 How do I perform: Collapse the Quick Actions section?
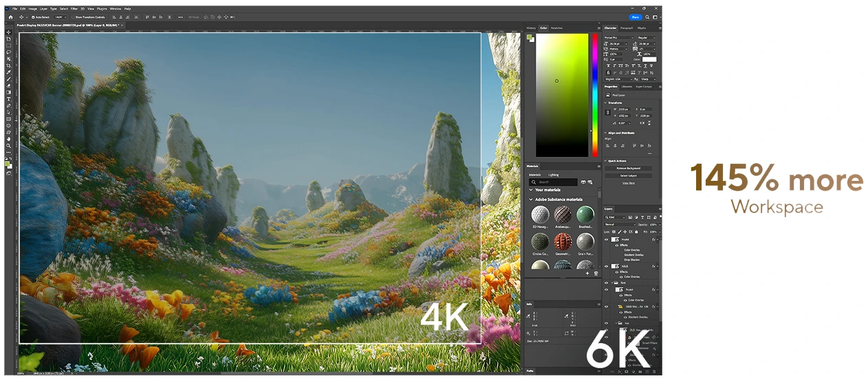point(605,161)
